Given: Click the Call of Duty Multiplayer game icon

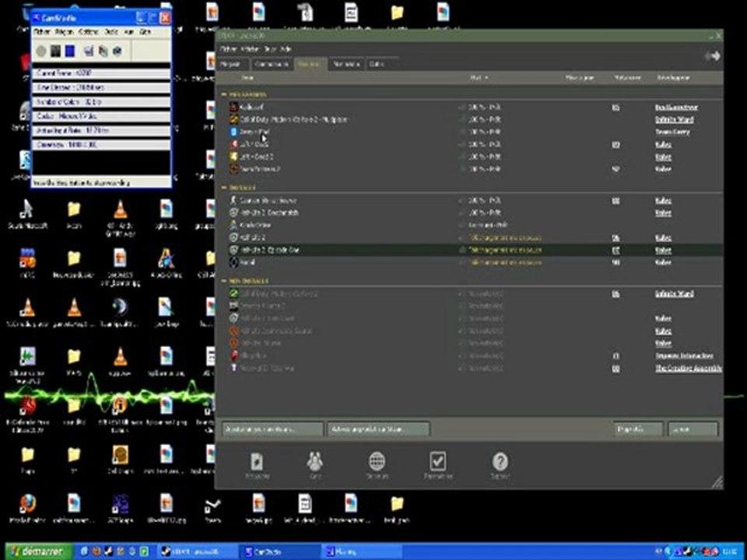Looking at the screenshot, I should point(234,120).
